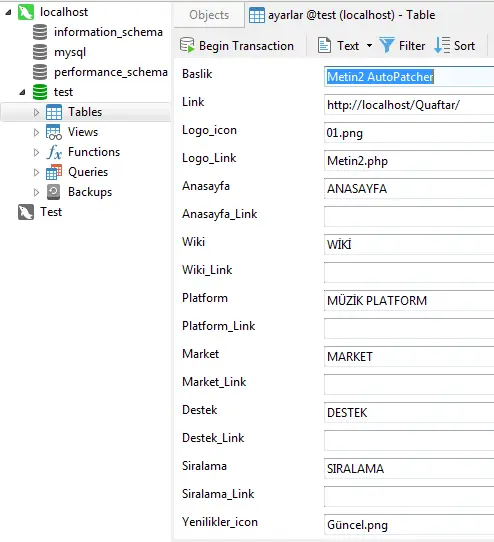
Task: Click the localhost connection icon
Action: [x=26, y=12]
